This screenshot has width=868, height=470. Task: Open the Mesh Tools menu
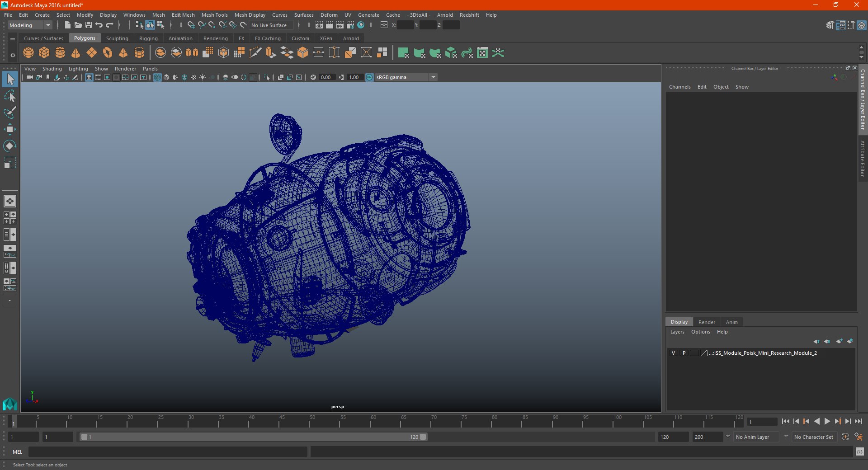(215, 15)
